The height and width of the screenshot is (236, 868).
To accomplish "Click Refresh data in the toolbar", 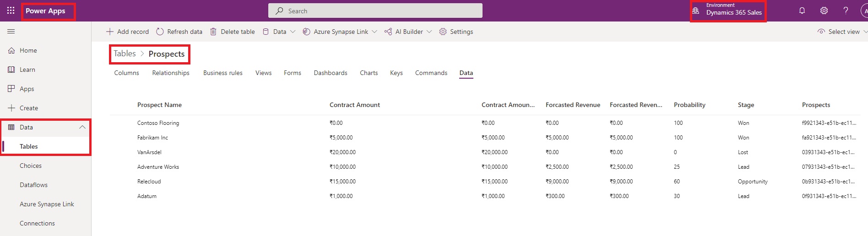I will 179,32.
